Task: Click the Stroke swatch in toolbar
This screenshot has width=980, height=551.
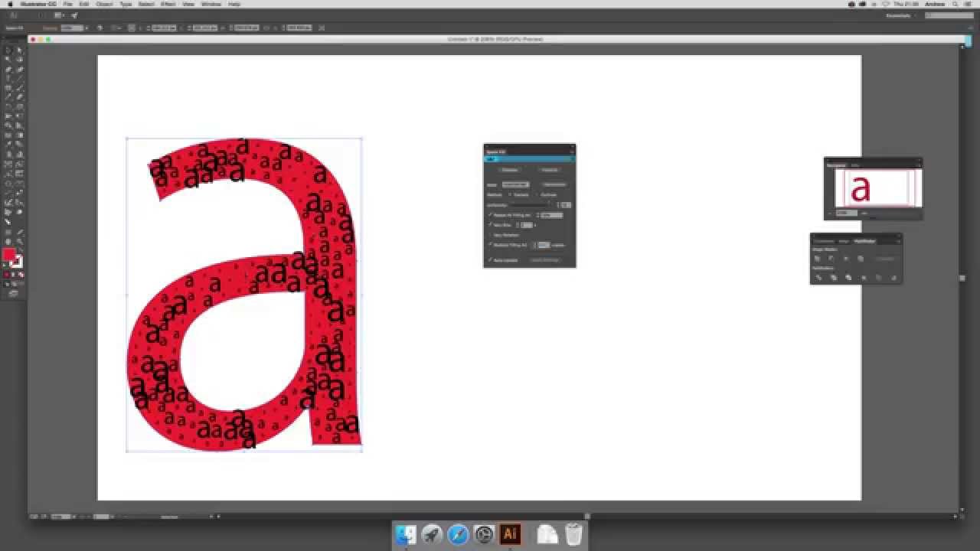Action: (x=17, y=262)
